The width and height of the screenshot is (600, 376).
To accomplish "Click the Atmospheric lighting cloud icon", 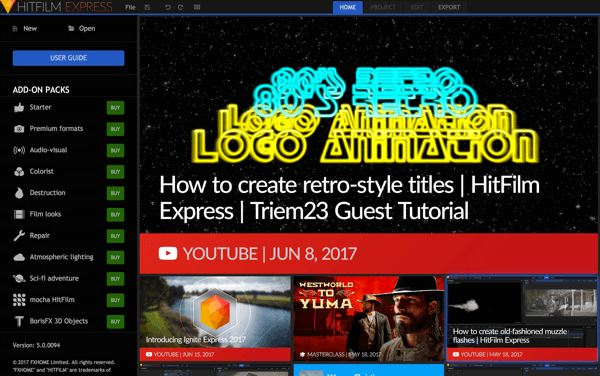I will point(19,257).
